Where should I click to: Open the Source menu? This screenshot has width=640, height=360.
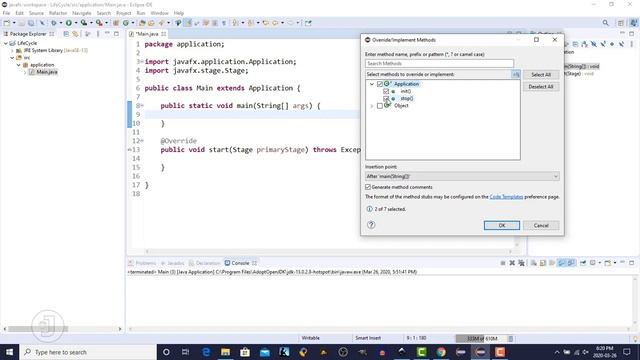pyautogui.click(x=36, y=13)
